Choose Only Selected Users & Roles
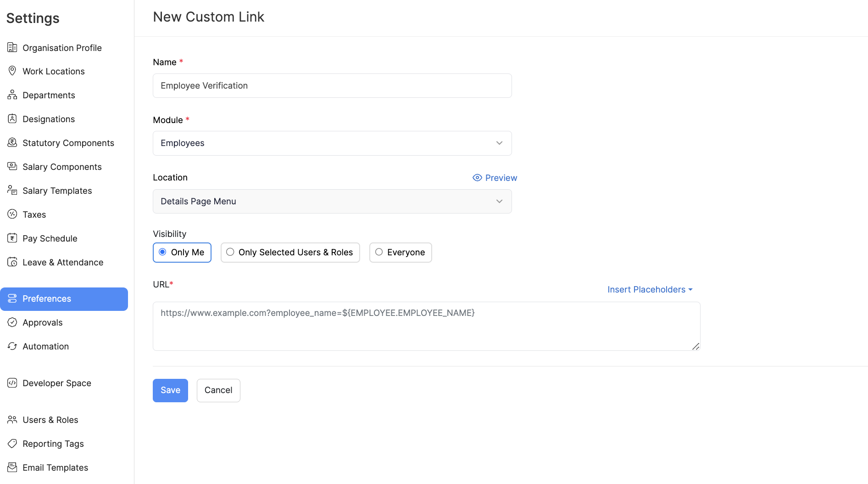 pyautogui.click(x=290, y=253)
